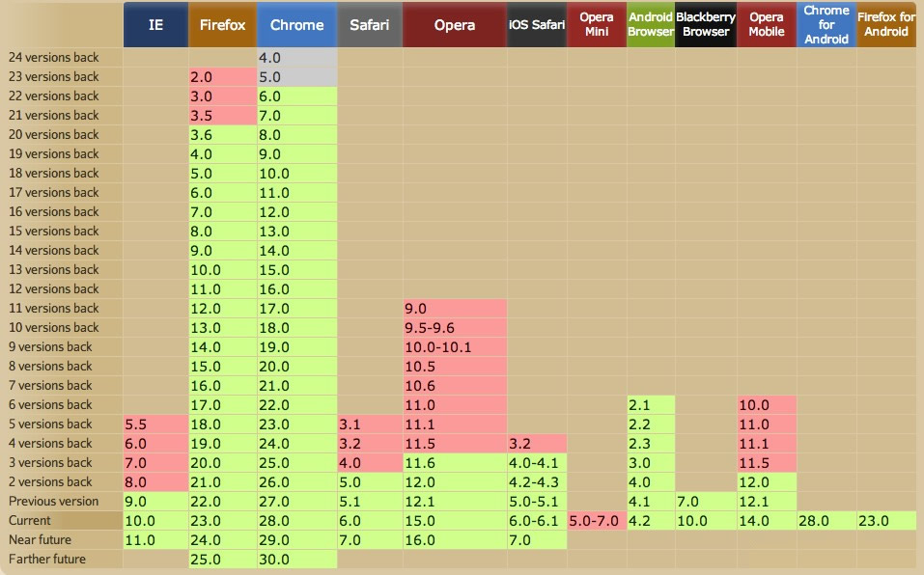Image resolution: width=924 pixels, height=575 pixels.
Task: Click the IE column header
Action: tap(155, 25)
